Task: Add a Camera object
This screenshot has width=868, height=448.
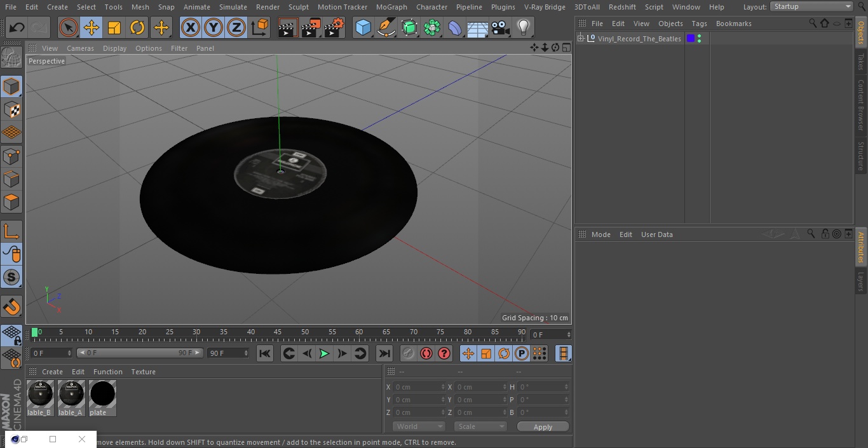Action: [x=501, y=28]
